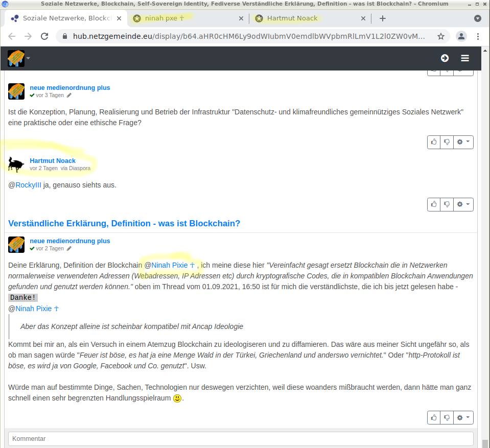Image resolution: width=490 pixels, height=448 pixels.
Task: Expand gear dropdown on Blockchain post
Action: pos(463,417)
